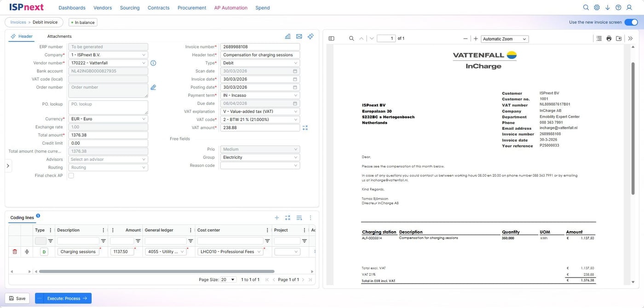Open the help question mark icon
644x308 pixels.
(618, 7)
